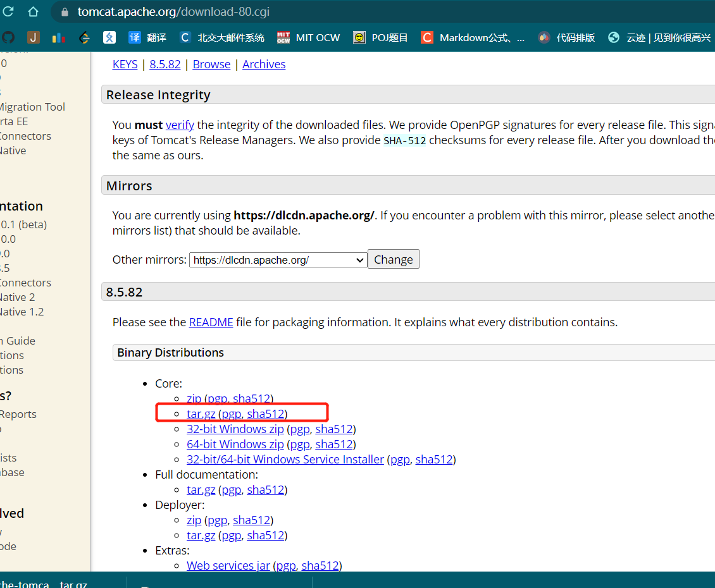Download the Core tar.gz distribution

[x=201, y=414]
